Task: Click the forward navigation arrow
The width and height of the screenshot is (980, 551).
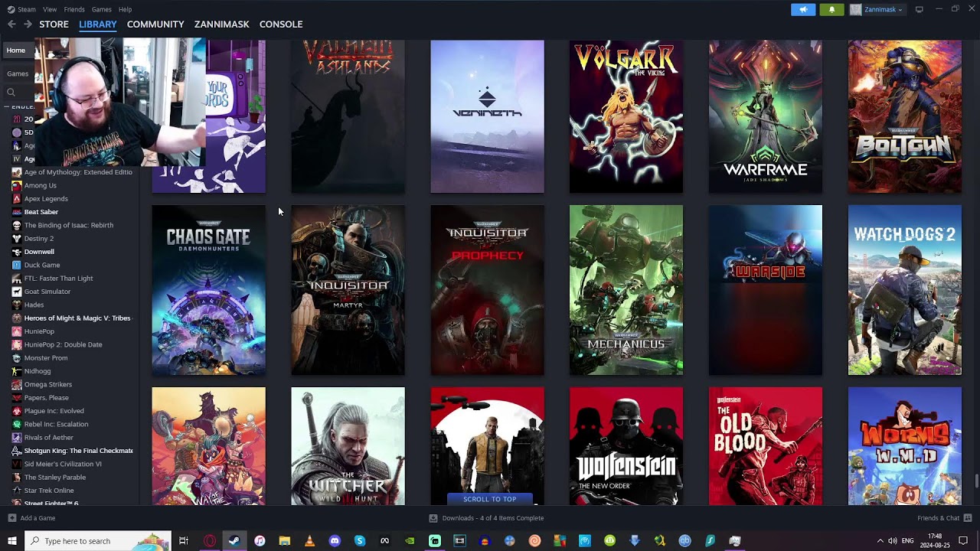Action: (x=28, y=24)
